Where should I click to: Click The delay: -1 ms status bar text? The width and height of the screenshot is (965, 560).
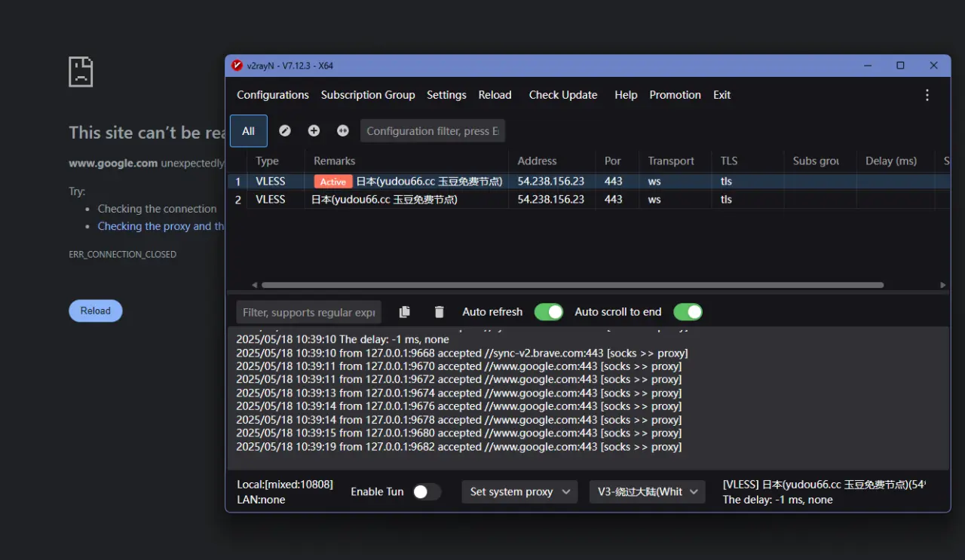[x=777, y=500]
